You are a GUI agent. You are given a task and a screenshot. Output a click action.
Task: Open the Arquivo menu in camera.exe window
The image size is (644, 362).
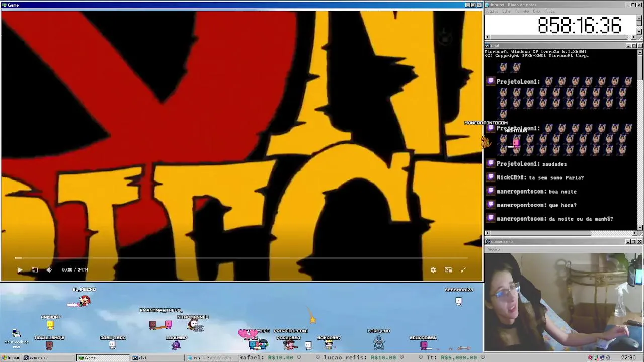tap(494, 249)
